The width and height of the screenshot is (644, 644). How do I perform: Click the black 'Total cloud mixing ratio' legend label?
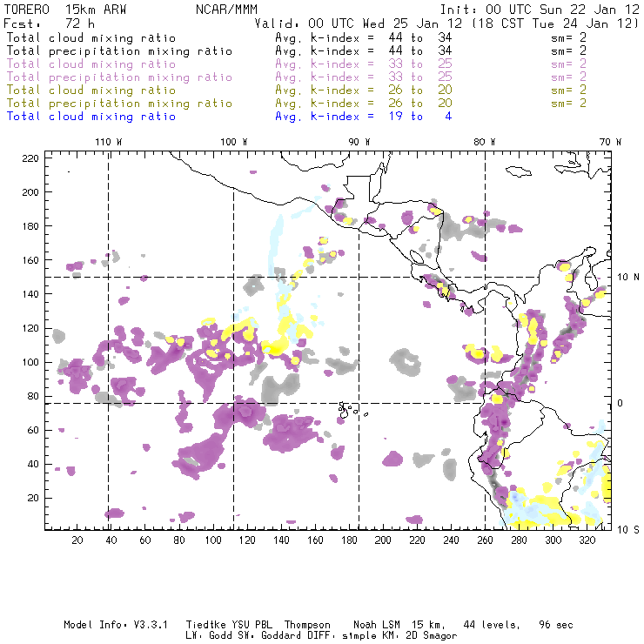[x=91, y=37]
